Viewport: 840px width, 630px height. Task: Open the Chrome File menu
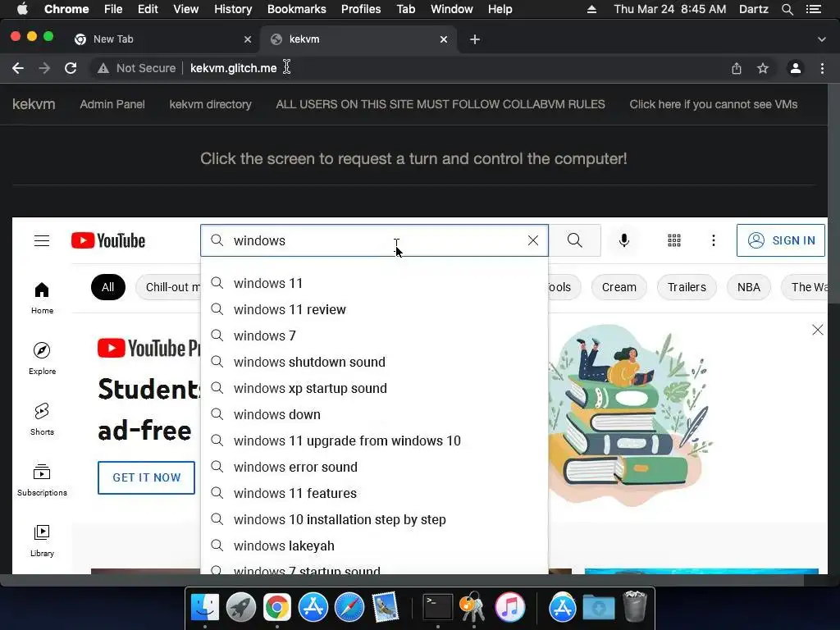[113, 9]
